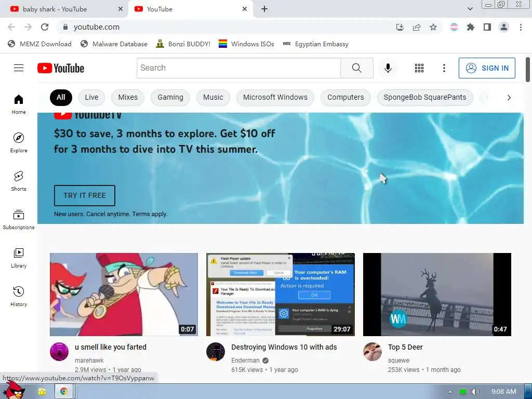Open Subscriptions in the sidebar

pos(19,220)
